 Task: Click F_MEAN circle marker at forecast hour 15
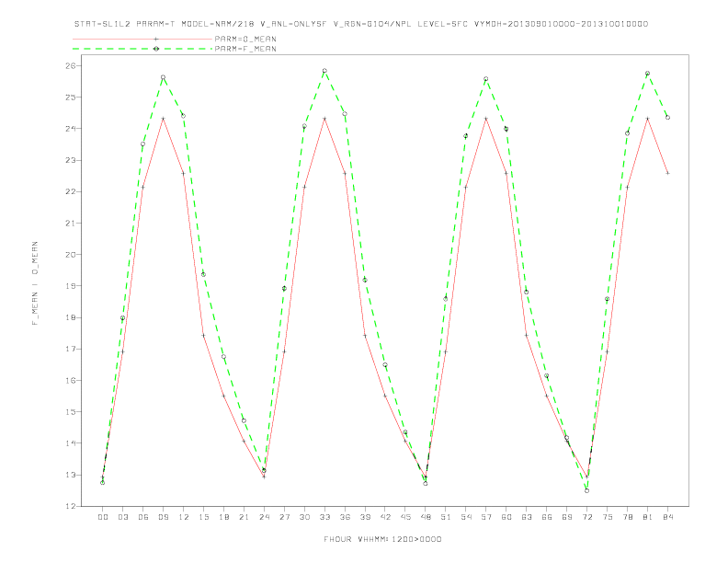tap(203, 274)
